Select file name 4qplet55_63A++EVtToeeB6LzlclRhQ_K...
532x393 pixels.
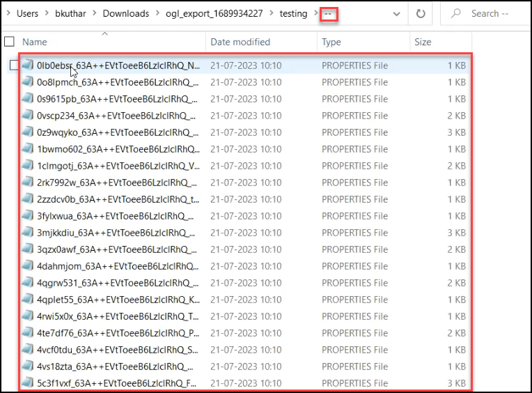[118, 300]
